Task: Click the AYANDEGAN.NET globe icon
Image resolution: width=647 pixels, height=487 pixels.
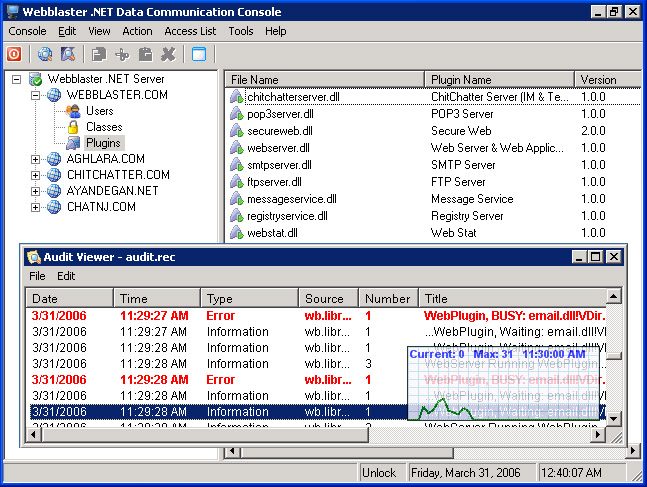Action: (54, 191)
